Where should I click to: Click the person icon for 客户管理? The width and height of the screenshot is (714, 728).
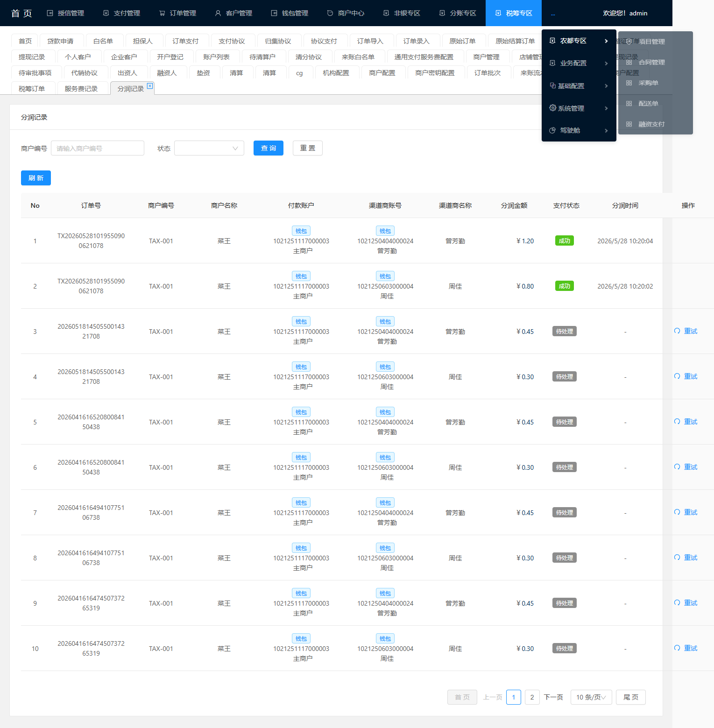(x=218, y=13)
